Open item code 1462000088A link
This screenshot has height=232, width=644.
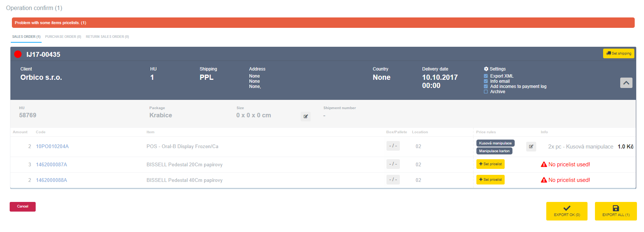point(51,180)
